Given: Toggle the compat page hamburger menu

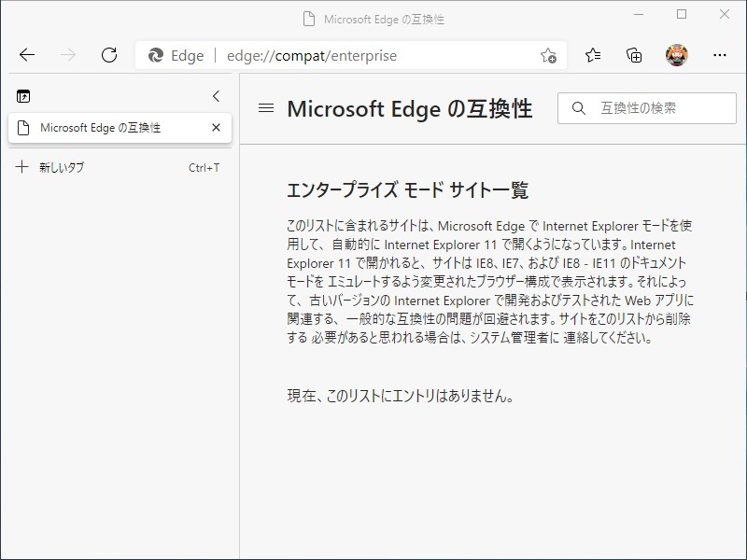Looking at the screenshot, I should [x=265, y=107].
